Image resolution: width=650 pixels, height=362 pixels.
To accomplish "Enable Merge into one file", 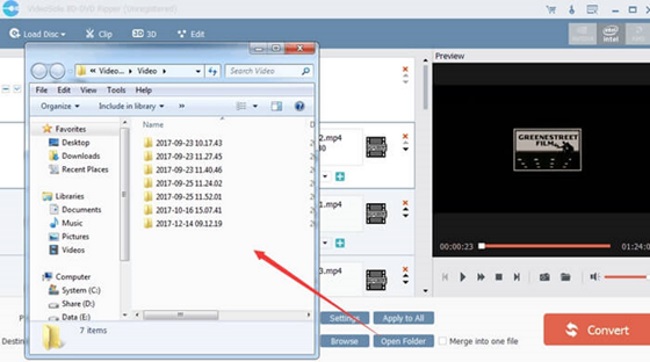I will (443, 341).
